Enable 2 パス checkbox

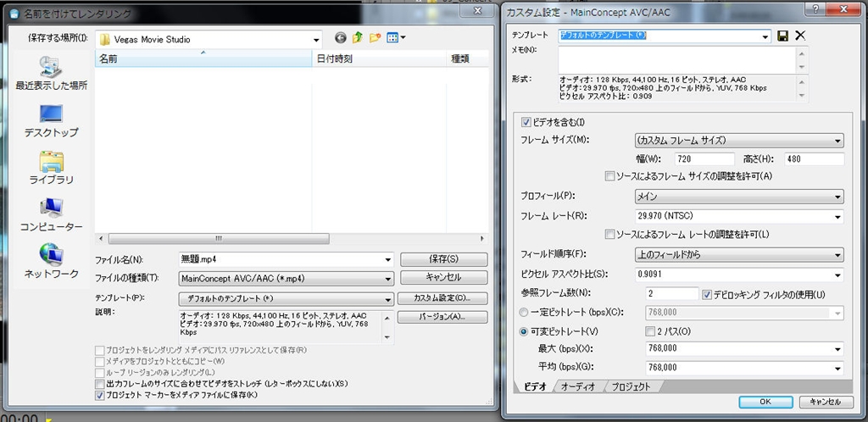click(x=650, y=331)
